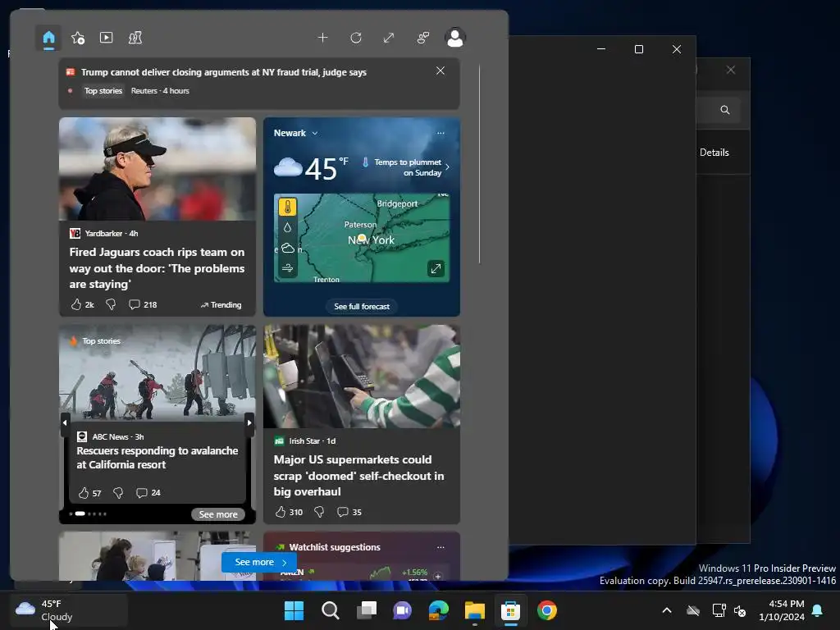Expand widgets board to full view
Viewport: 840px width, 630px height.
pyautogui.click(x=389, y=38)
